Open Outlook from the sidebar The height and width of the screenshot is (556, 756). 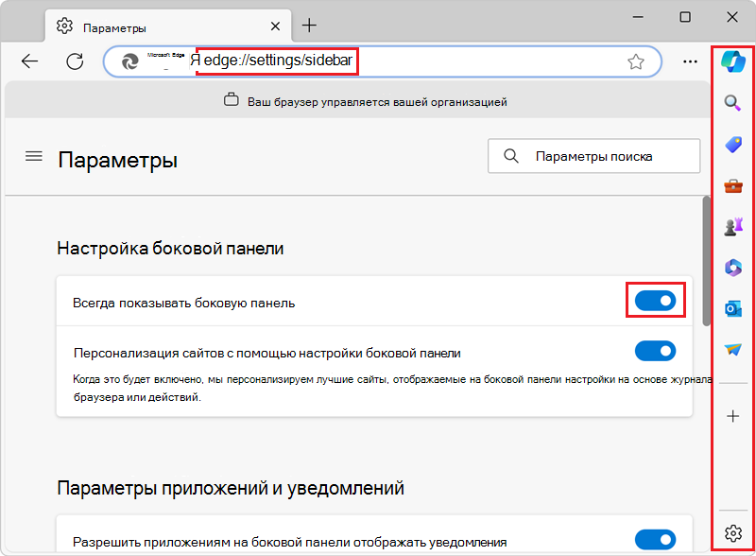732,307
